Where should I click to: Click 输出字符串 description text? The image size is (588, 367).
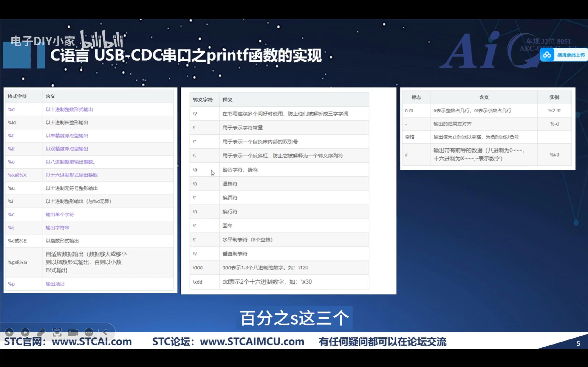pyautogui.click(x=57, y=227)
